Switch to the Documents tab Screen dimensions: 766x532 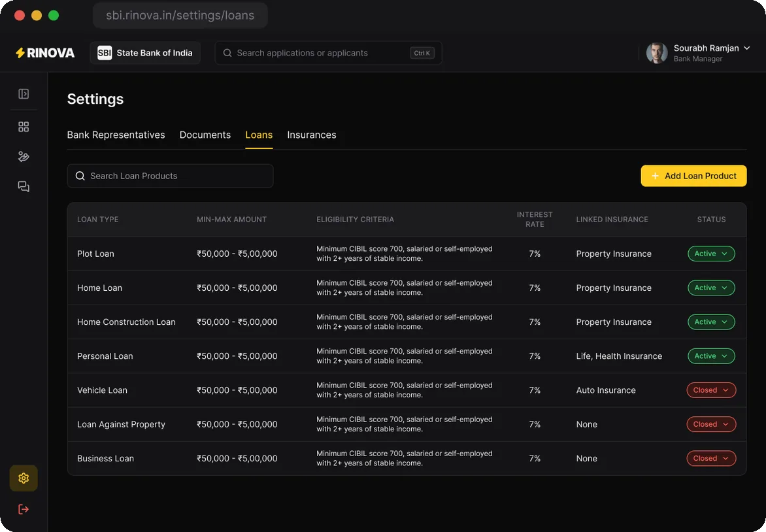[x=205, y=135]
